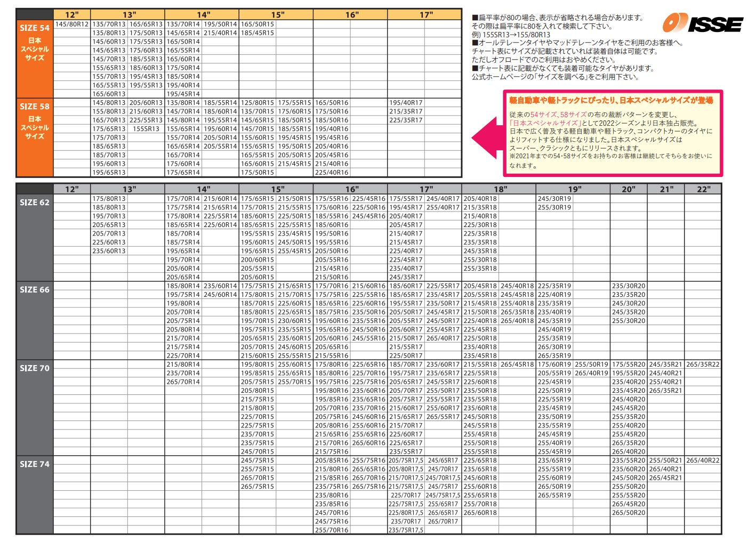This screenshot has height=542, width=756.
Task: Click the ISSE logo
Action: [702, 24]
